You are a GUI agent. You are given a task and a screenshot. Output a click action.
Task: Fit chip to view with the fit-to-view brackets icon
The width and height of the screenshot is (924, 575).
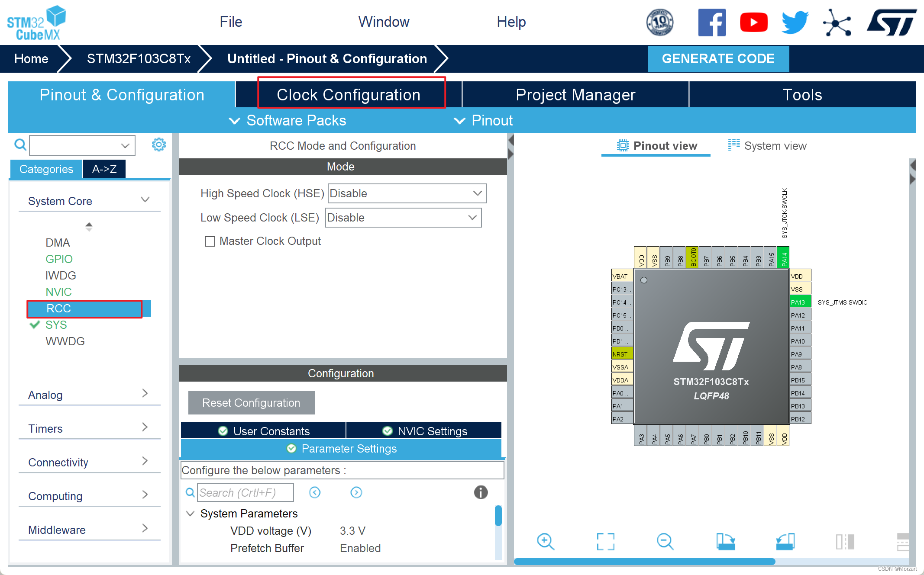point(605,541)
